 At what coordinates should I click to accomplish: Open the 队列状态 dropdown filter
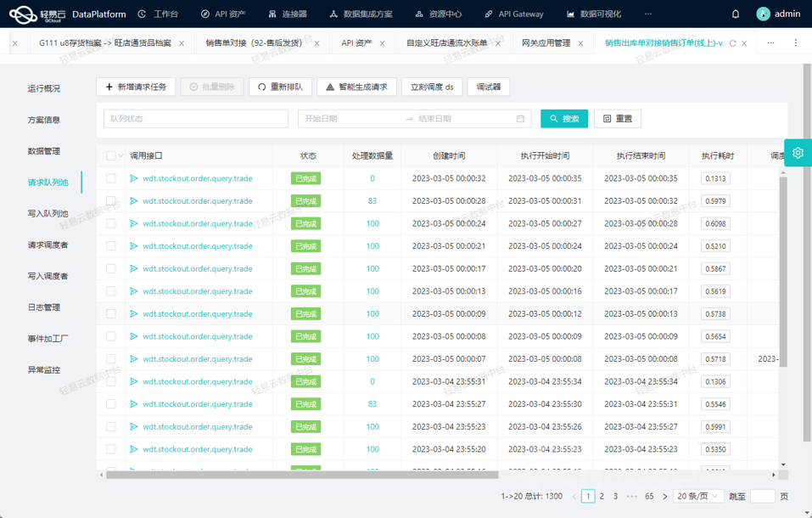click(195, 119)
